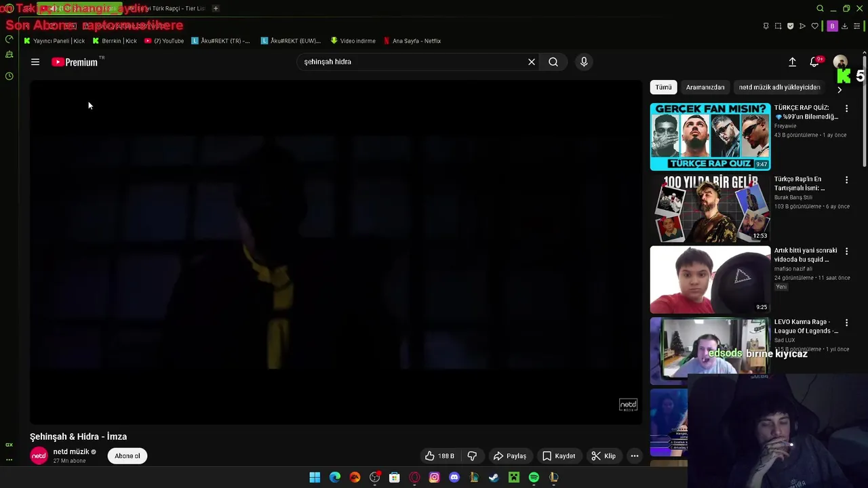Open GX Control speedometer in sidebar
The width and height of the screenshot is (868, 488).
[9, 39]
